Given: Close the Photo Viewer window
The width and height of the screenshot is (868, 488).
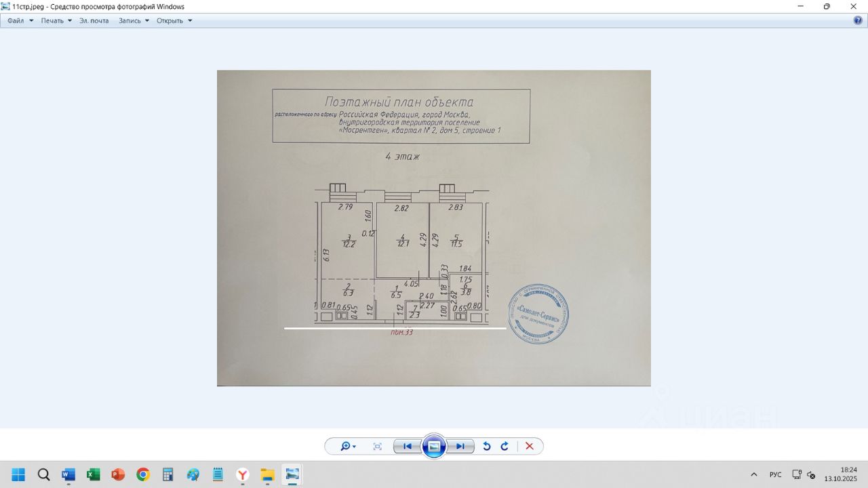Looking at the screenshot, I should pos(854,6).
